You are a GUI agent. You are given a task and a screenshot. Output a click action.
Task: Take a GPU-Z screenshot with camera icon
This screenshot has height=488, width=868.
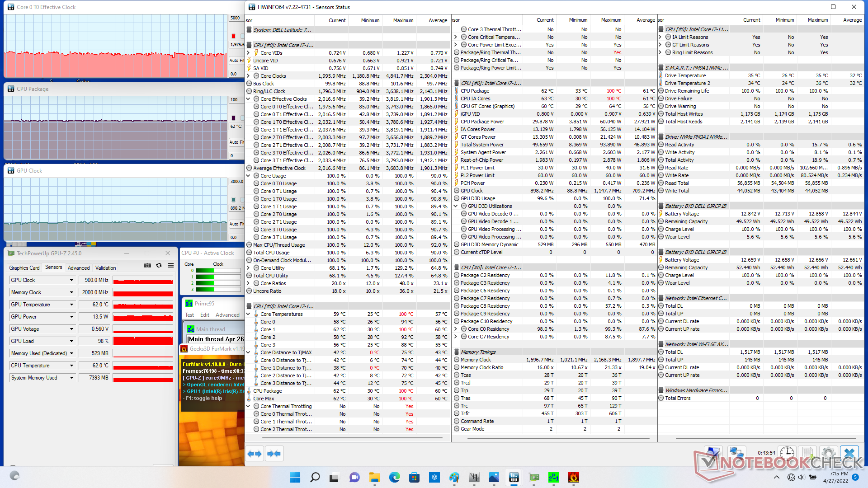coord(147,266)
